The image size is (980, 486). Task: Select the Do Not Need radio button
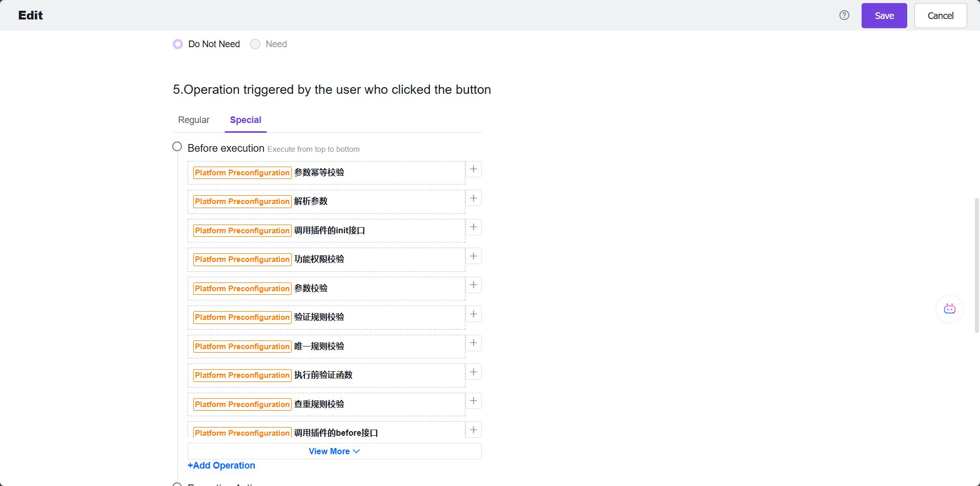pyautogui.click(x=177, y=44)
